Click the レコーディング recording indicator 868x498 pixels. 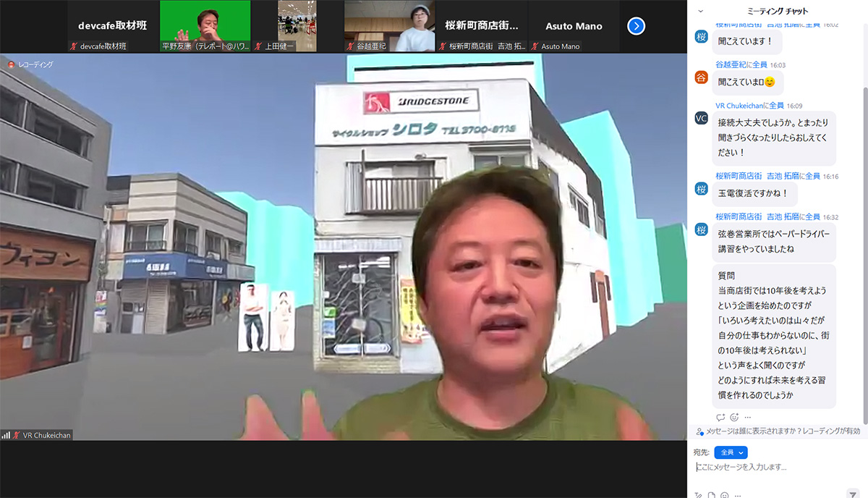point(30,64)
